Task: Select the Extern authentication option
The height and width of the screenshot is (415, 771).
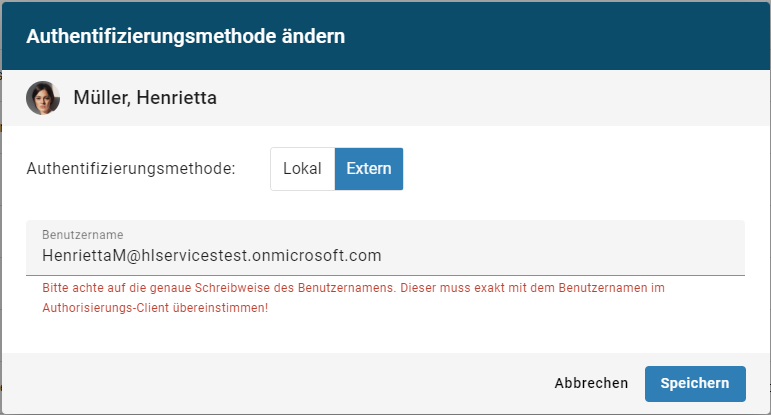Action: click(368, 169)
